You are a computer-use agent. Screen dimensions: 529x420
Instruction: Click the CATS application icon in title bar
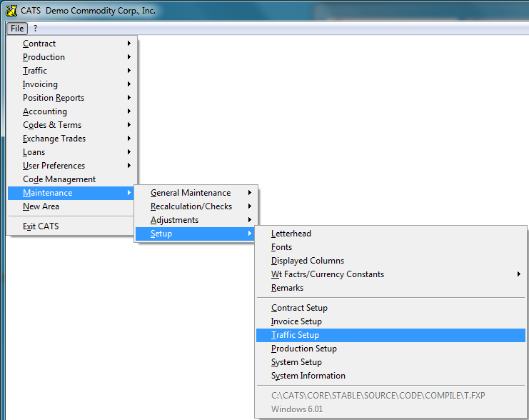click(x=11, y=11)
